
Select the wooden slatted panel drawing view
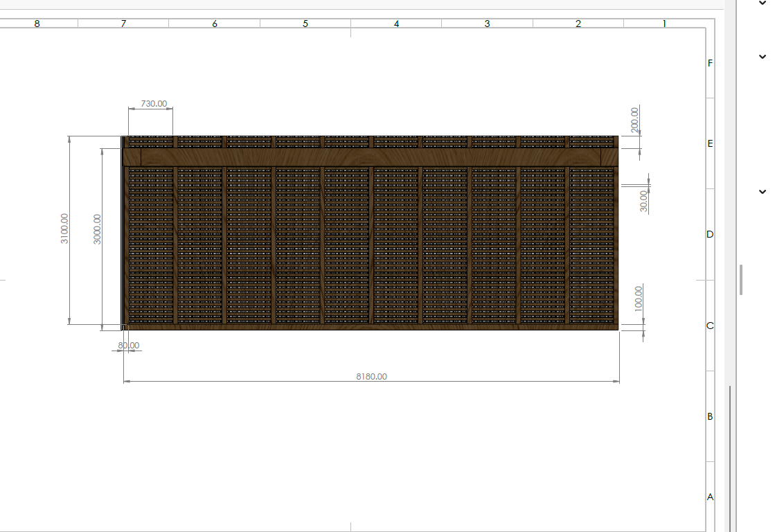371,233
